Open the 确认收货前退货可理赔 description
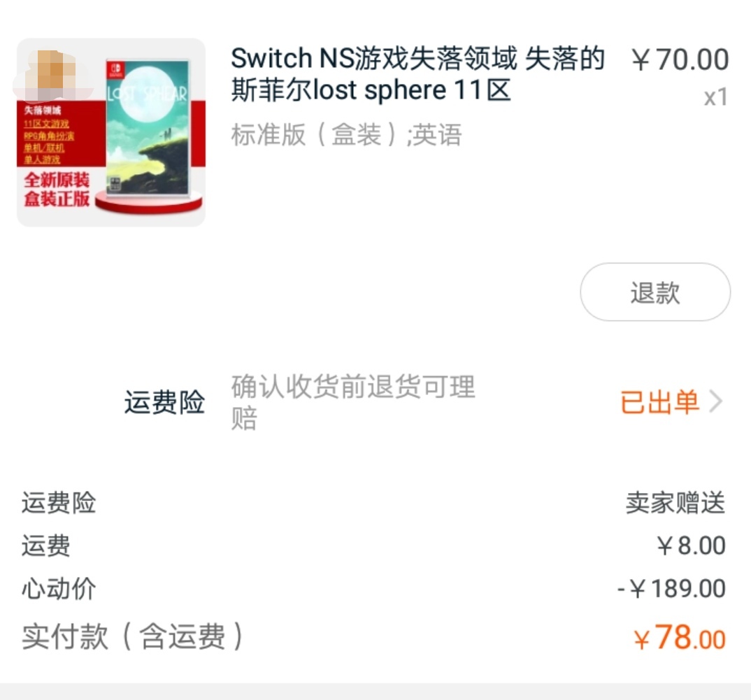 353,403
